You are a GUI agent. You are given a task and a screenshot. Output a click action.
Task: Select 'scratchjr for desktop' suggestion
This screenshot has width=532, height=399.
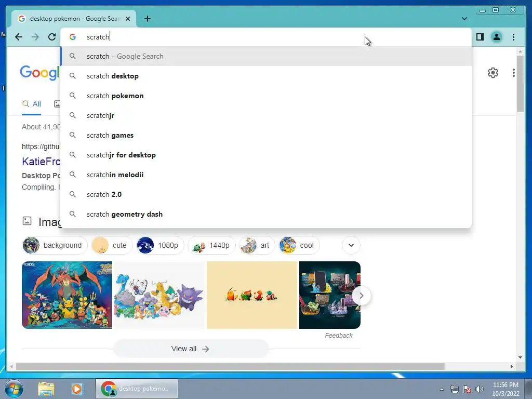pyautogui.click(x=267, y=155)
